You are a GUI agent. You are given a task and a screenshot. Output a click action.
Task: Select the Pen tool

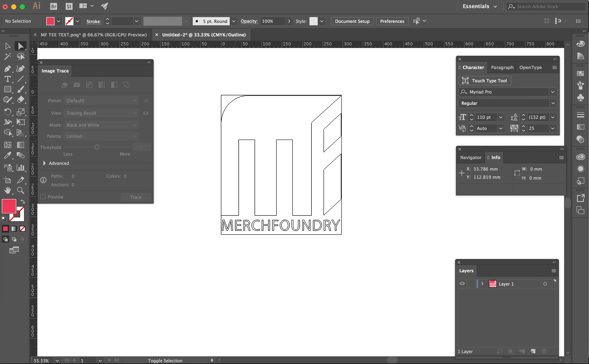7,69
